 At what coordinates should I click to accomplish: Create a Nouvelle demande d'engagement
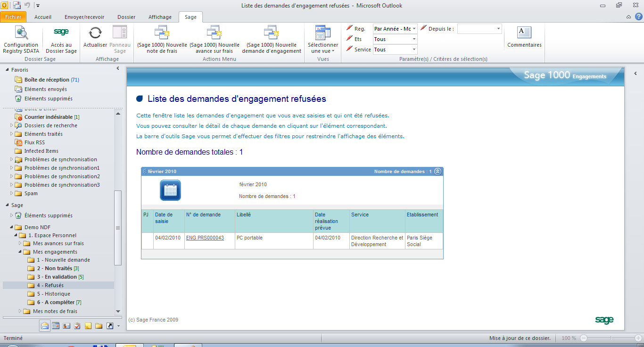[272, 40]
